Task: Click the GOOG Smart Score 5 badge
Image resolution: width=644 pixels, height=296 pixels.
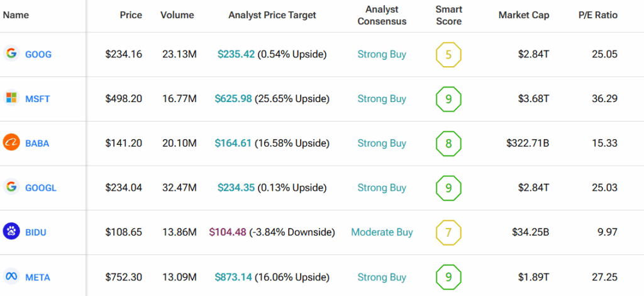Action: [x=448, y=55]
